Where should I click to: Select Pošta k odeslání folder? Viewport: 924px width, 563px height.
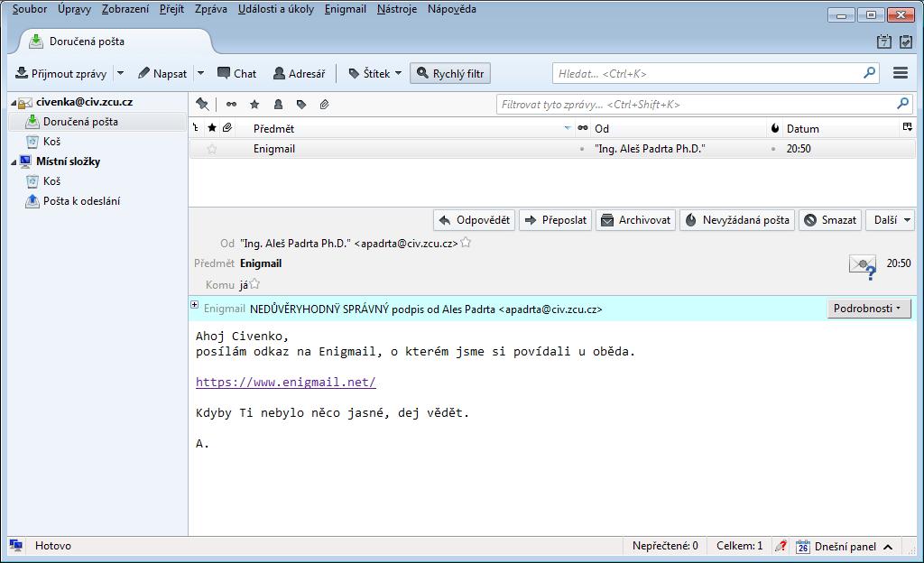click(72, 201)
